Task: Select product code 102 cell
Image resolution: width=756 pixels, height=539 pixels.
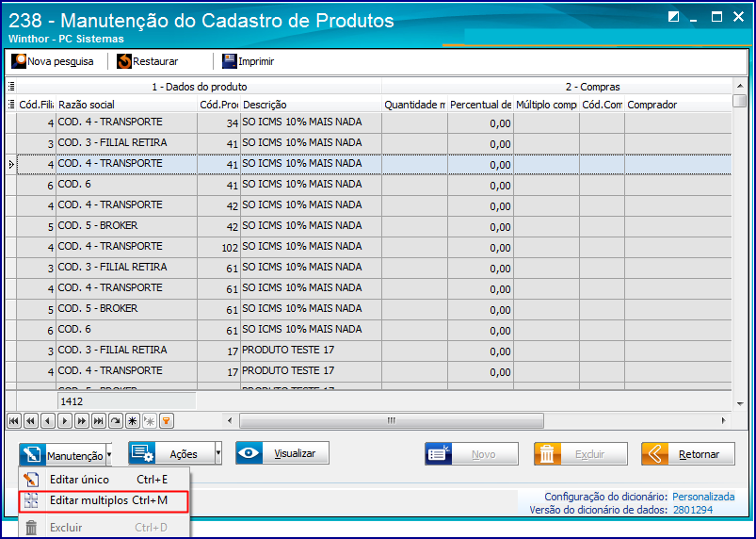Action: pos(219,247)
